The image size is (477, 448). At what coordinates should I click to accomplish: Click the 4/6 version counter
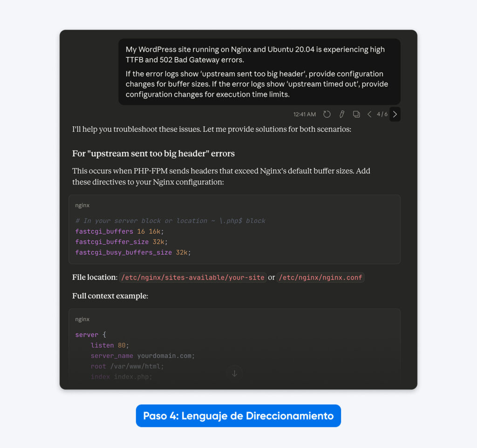point(382,114)
